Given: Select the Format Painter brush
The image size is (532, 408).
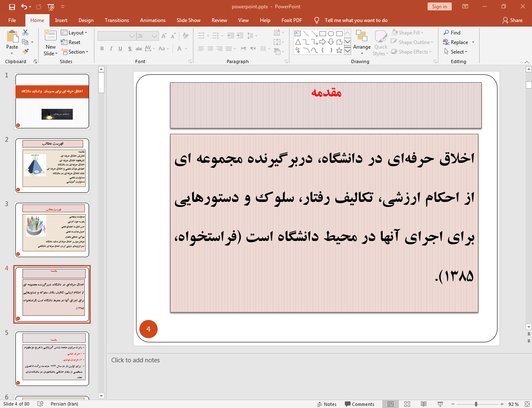Looking at the screenshot, I should tap(25, 52).
